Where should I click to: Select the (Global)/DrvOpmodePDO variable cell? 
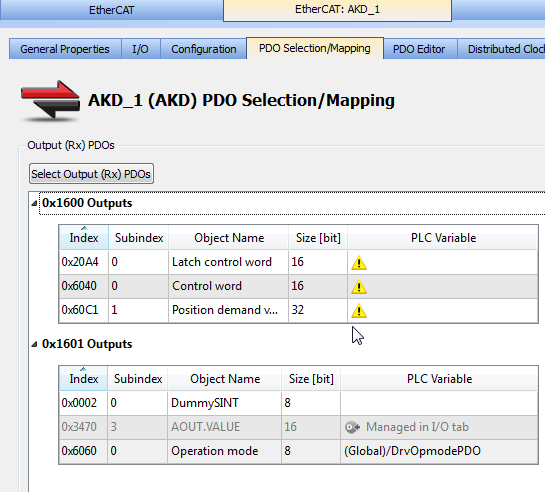tap(439, 451)
